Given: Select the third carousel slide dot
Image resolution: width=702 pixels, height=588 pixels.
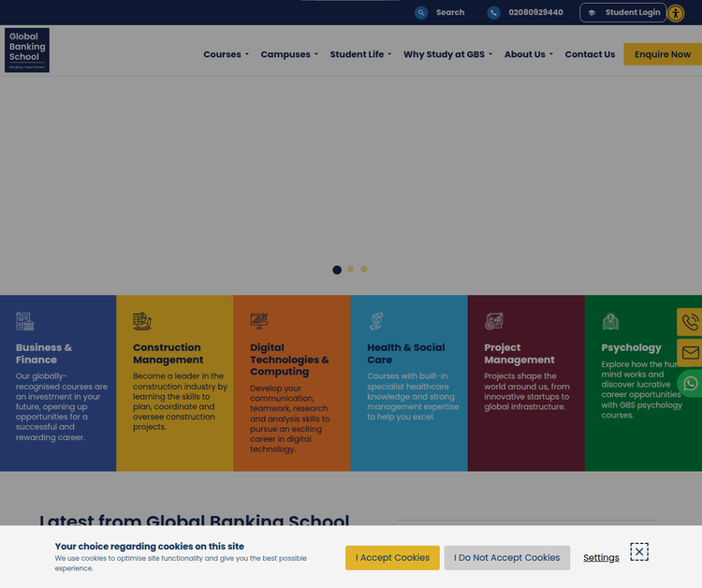Looking at the screenshot, I should click(364, 269).
